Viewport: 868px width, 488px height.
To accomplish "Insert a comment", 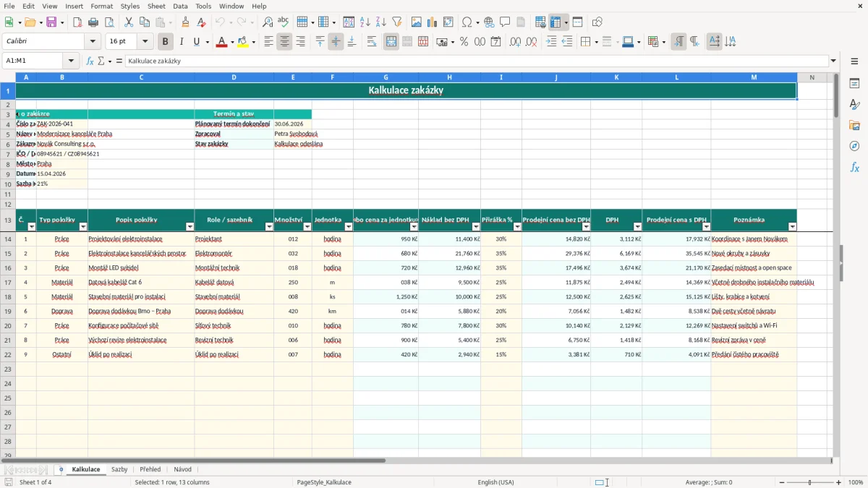I will [x=505, y=22].
